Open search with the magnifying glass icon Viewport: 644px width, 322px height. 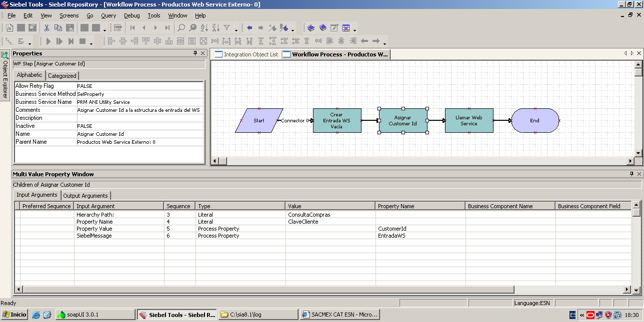point(181,28)
